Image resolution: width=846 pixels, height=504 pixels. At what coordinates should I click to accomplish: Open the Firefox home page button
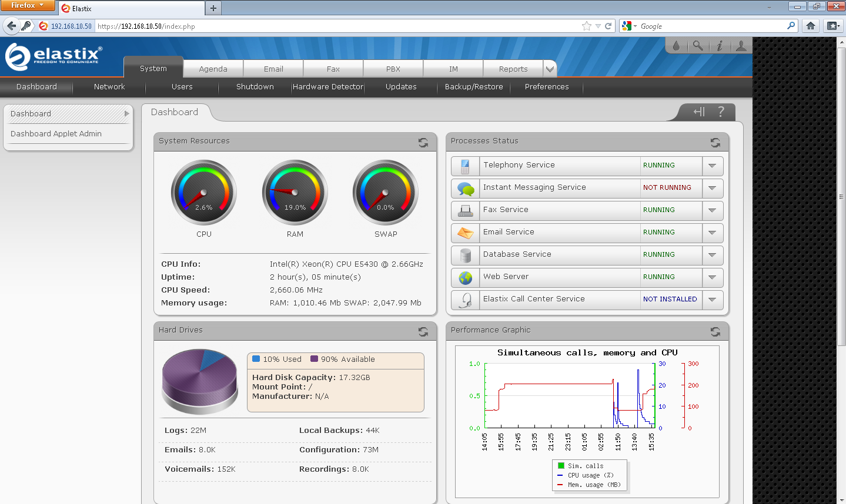click(x=811, y=26)
